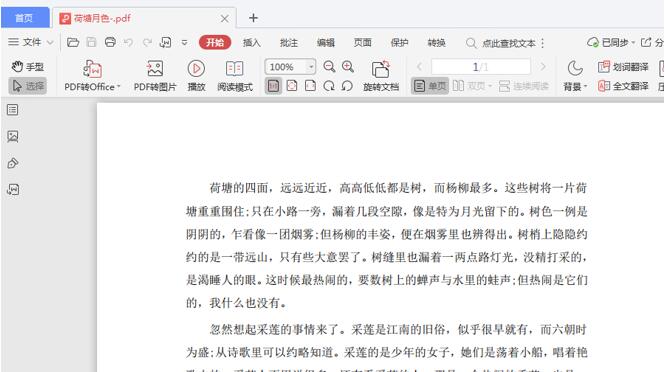Viewport: 665px width, 372px height.
Task: Enable 连续阅读 continuous reading
Action: pos(524,86)
